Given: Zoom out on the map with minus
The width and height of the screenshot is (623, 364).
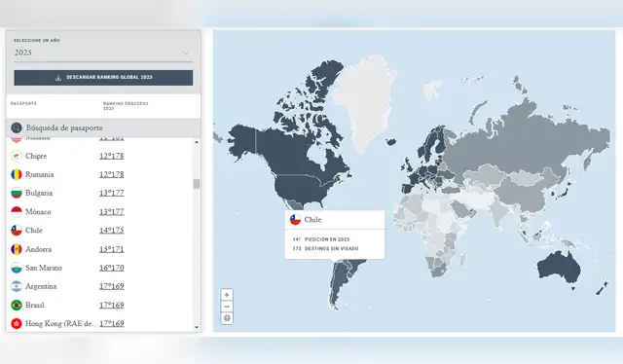Looking at the screenshot, I should click(x=227, y=307).
